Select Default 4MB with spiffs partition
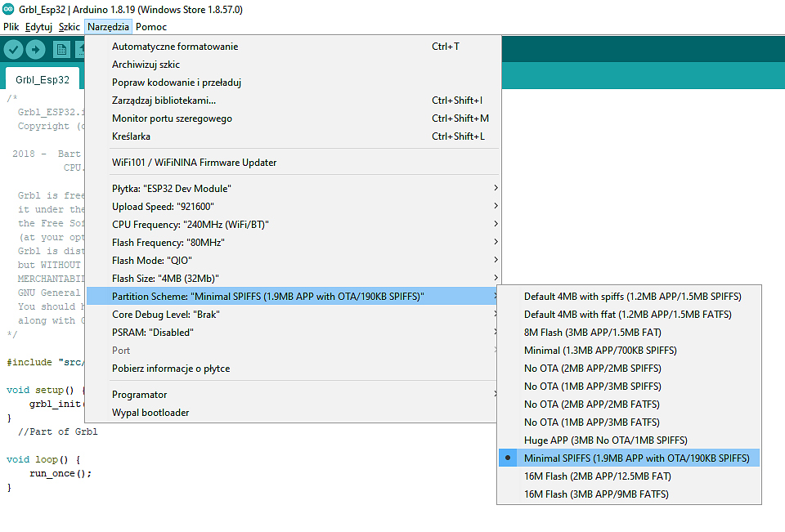785x532 pixels. pyautogui.click(x=630, y=297)
